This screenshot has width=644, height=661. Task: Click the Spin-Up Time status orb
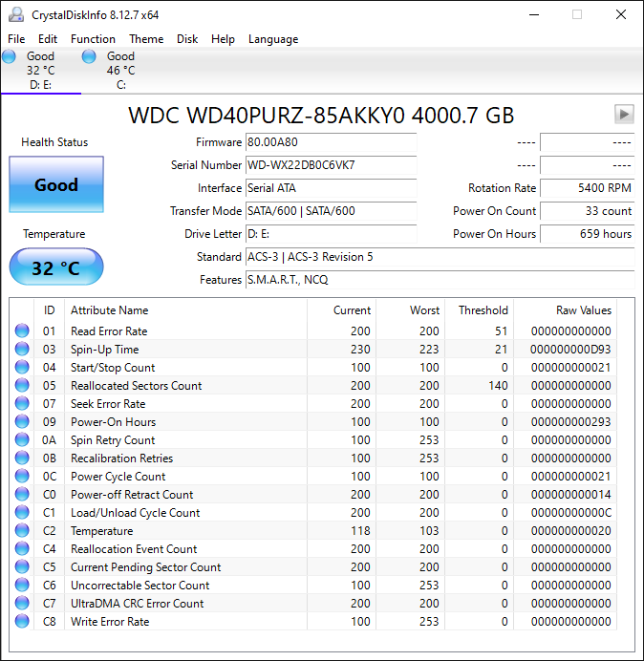[22, 349]
